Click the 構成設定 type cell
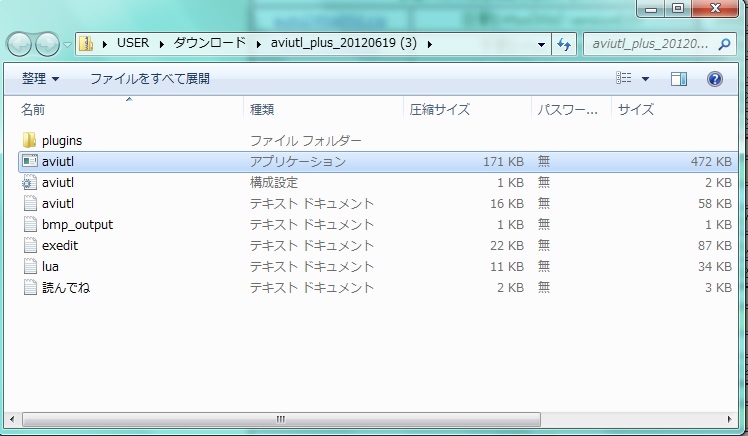 click(274, 182)
